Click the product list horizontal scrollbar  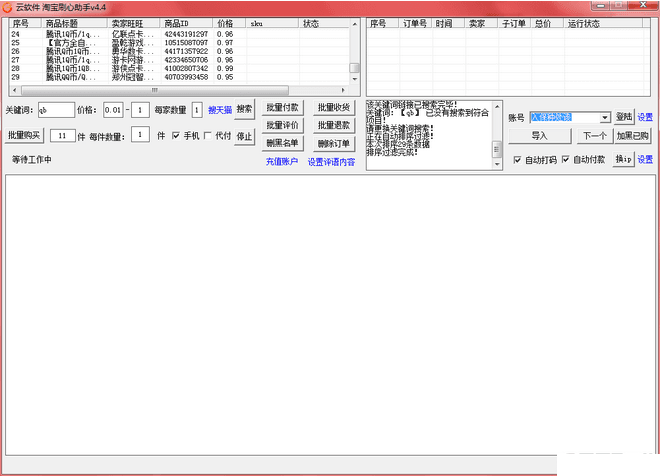(x=180, y=88)
